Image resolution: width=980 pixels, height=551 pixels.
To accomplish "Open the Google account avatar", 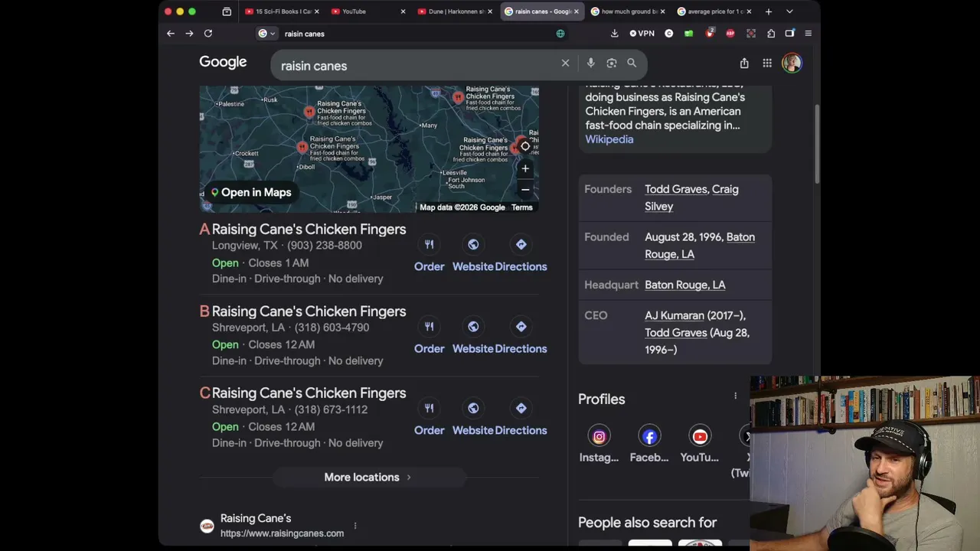I will point(792,64).
